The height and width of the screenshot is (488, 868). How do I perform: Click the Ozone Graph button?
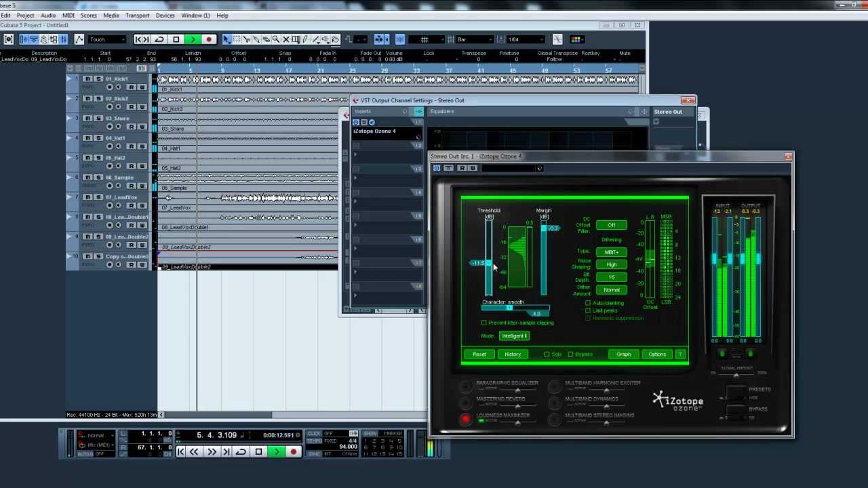(623, 354)
